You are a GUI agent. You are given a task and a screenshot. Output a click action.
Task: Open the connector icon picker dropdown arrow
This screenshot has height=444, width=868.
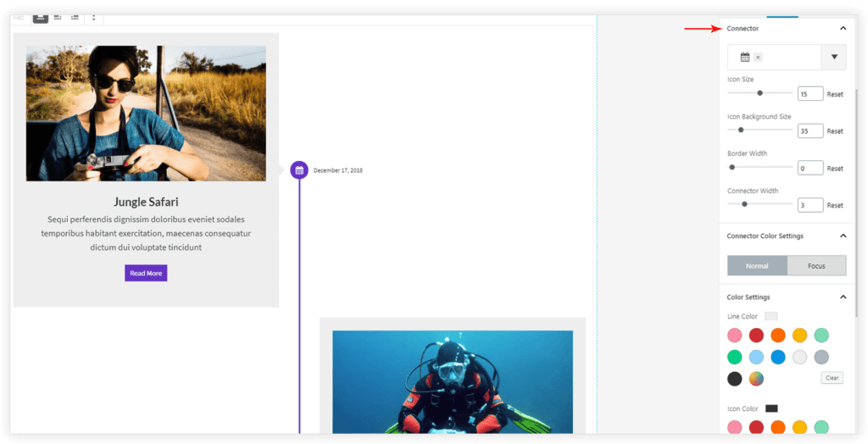tap(834, 57)
